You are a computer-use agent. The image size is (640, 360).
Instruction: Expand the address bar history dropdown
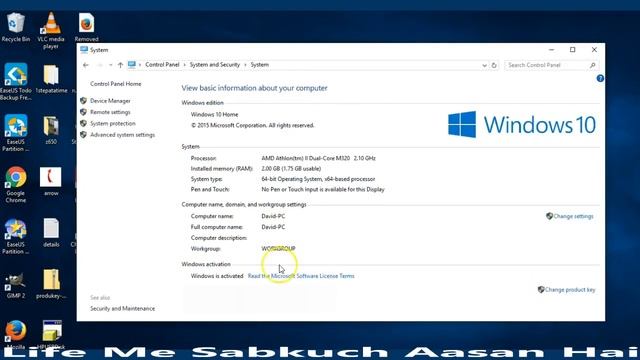click(484, 65)
